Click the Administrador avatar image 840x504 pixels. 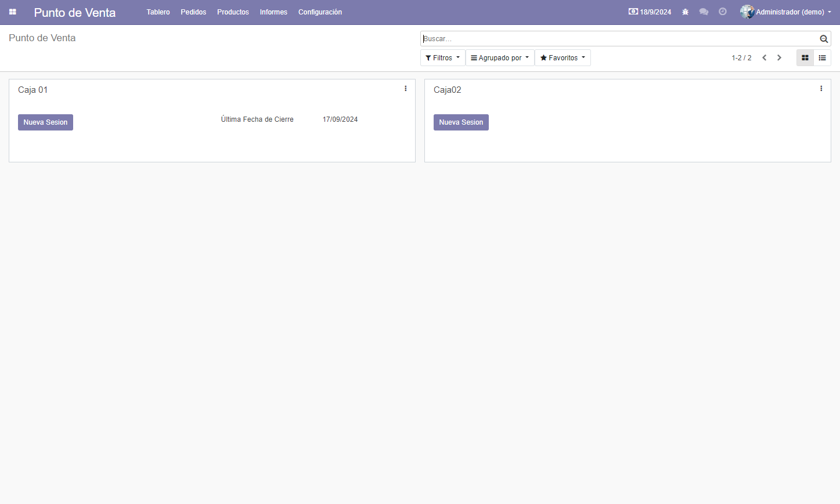click(x=747, y=12)
